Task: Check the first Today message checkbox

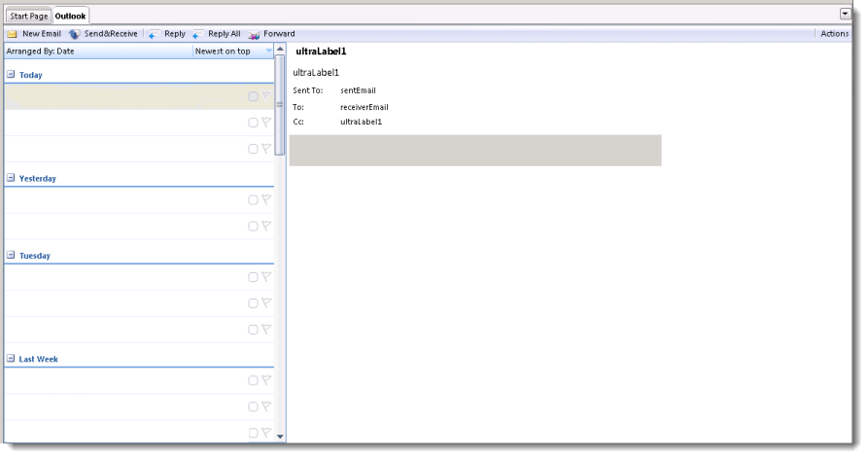Action: click(253, 96)
